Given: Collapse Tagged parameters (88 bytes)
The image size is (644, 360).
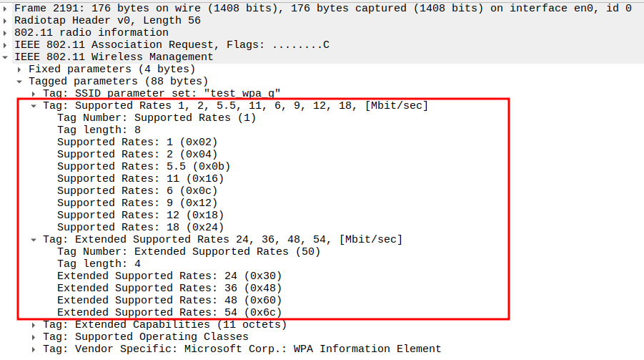Looking at the screenshot, I should (20, 82).
